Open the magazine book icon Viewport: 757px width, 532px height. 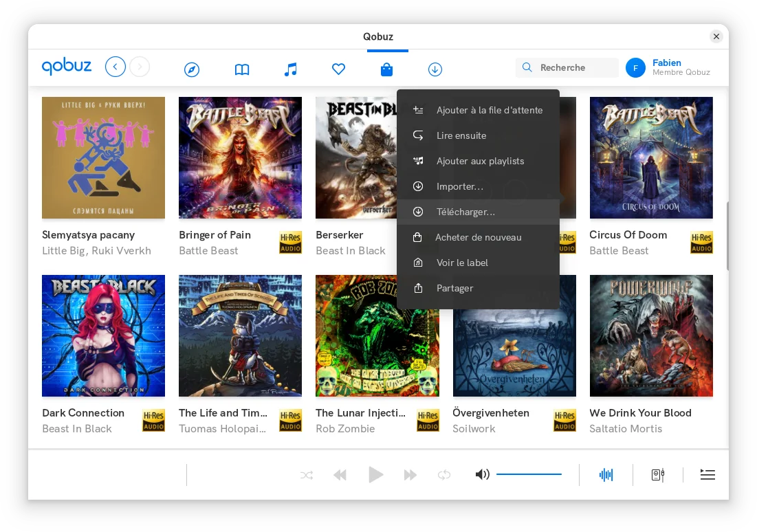pos(242,69)
